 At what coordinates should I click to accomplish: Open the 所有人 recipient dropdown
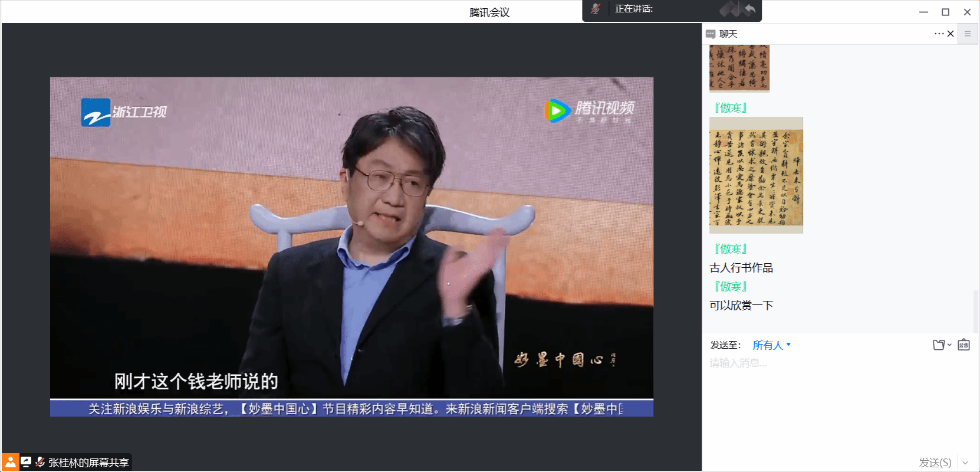pyautogui.click(x=771, y=345)
